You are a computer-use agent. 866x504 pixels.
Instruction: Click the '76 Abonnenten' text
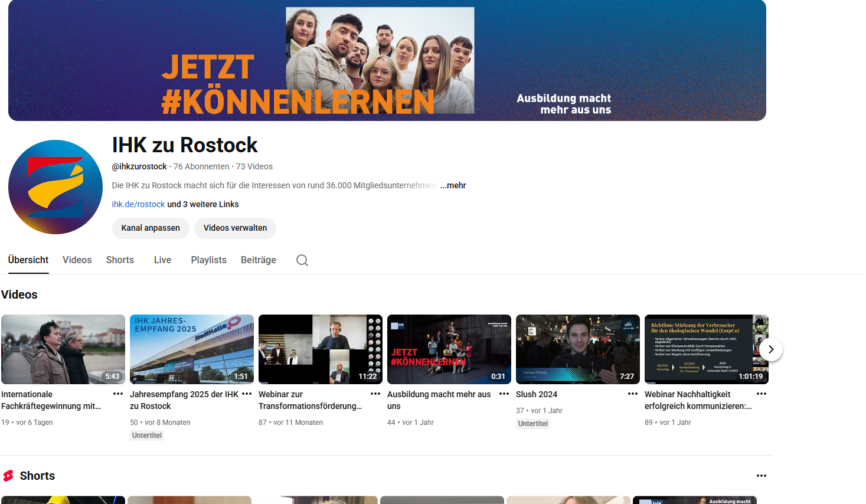(x=201, y=166)
